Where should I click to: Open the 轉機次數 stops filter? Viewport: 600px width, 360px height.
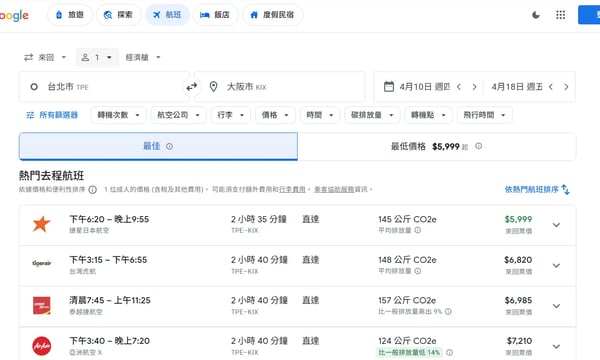click(118, 115)
